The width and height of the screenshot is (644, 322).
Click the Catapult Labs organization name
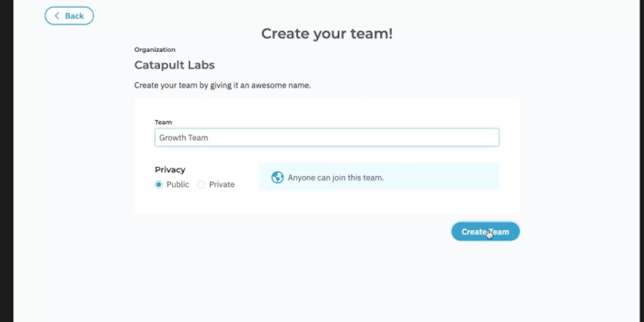tap(174, 65)
